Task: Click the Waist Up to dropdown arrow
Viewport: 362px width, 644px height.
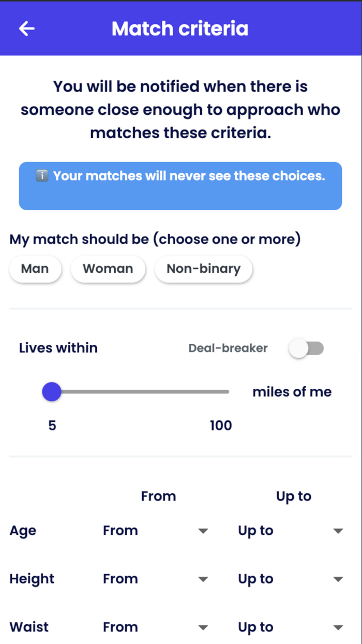Action: pos(338,627)
